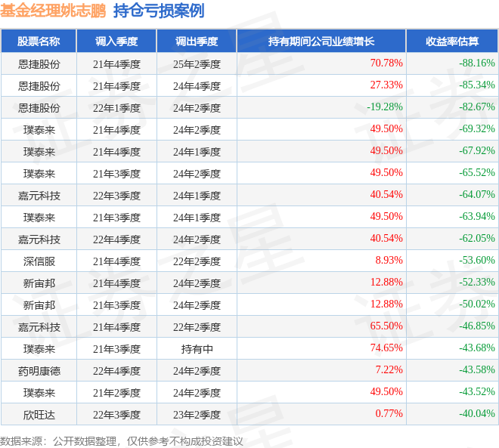Select the 25年2季度 exit quarter cell
The height and width of the screenshot is (448, 499).
(x=197, y=64)
